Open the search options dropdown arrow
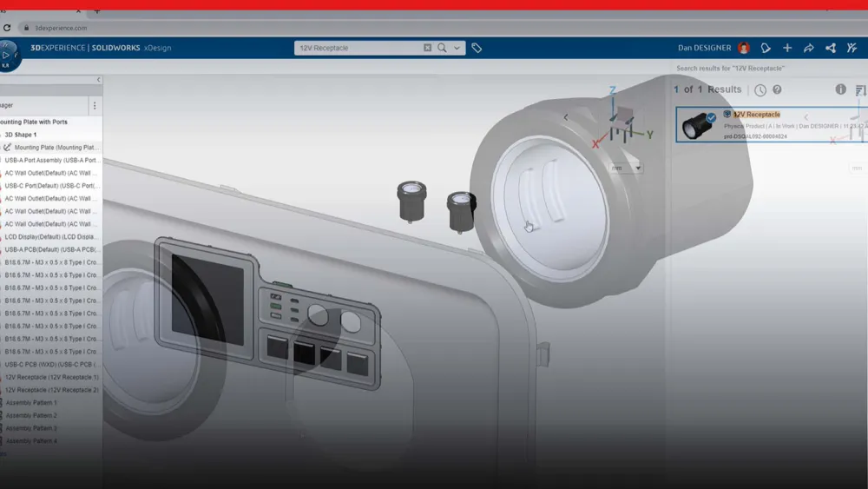 (457, 48)
